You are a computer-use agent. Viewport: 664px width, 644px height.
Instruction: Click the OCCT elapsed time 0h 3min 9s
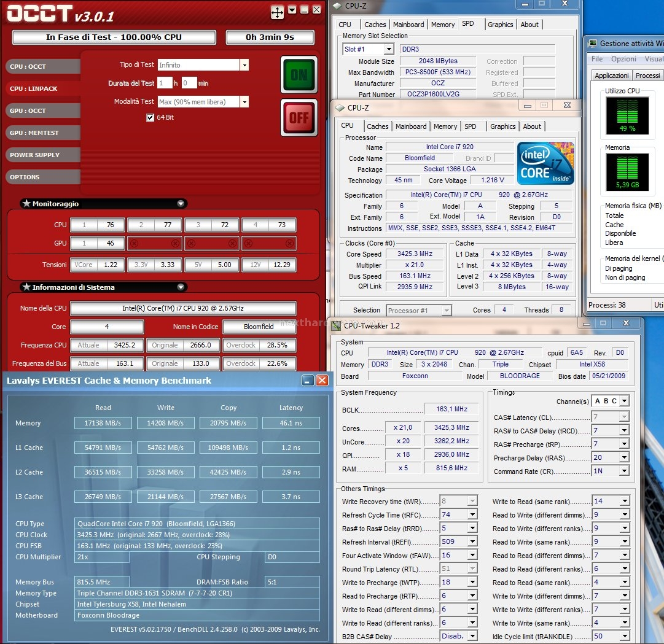[x=270, y=37]
